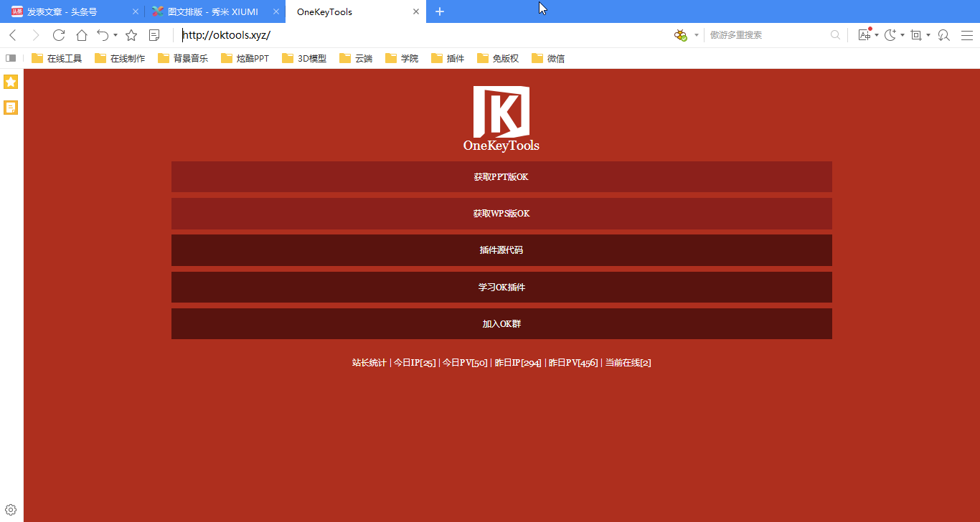Image resolution: width=980 pixels, height=522 pixels.
Task: Bookmark this page with the star icon
Action: [131, 35]
